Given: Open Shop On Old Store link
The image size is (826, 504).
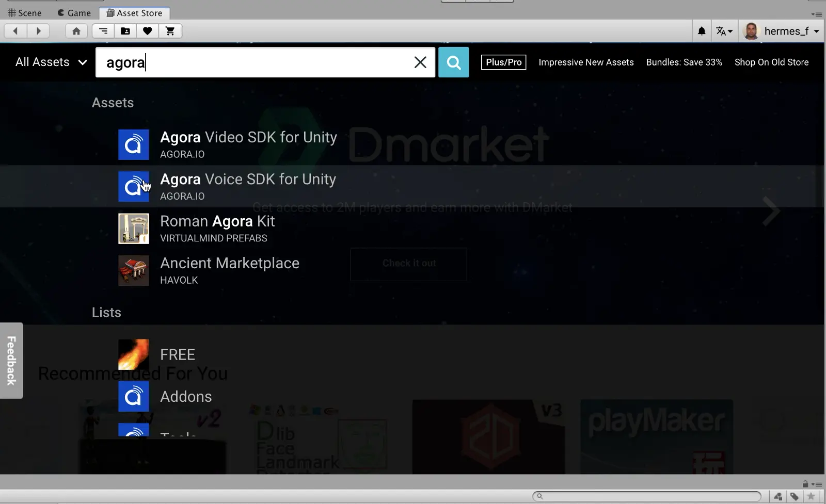Looking at the screenshot, I should click(x=771, y=62).
